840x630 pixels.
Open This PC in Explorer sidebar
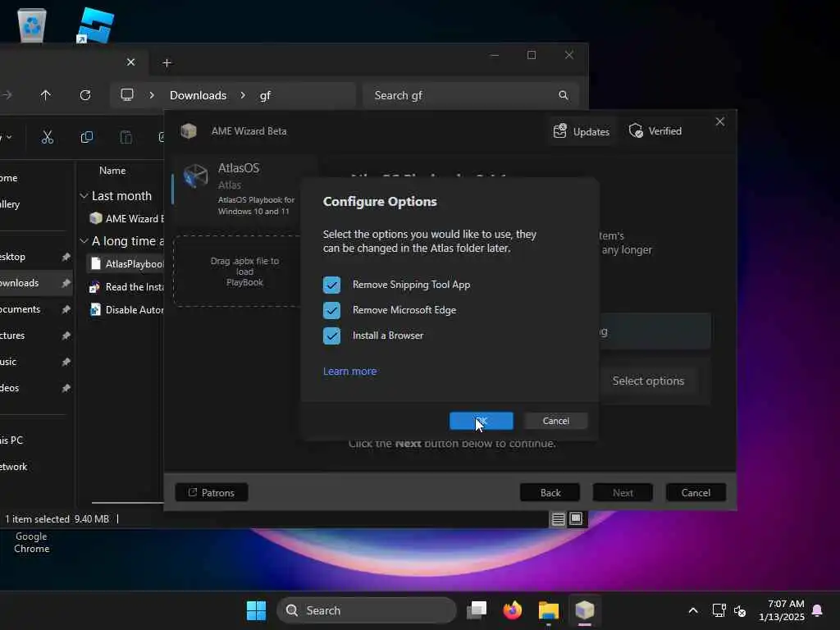pyautogui.click(x=11, y=441)
